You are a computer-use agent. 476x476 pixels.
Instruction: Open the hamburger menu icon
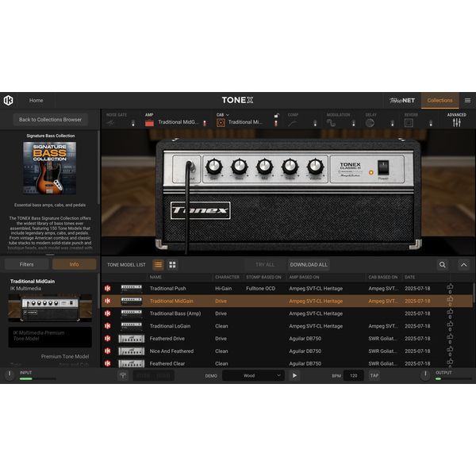click(x=467, y=101)
